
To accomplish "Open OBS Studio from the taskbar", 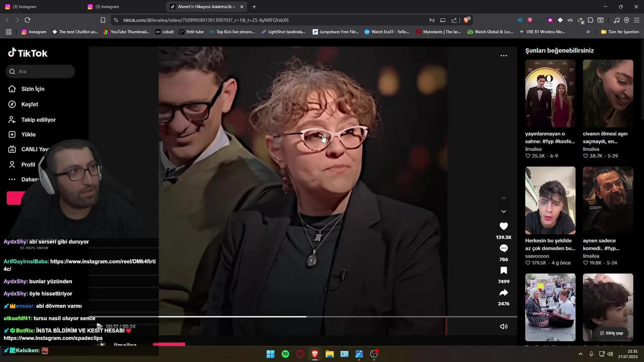I will point(374,354).
